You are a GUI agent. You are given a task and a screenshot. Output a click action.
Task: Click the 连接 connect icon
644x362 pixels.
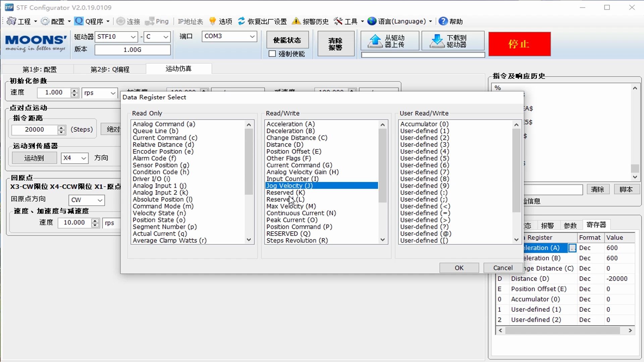(121, 21)
